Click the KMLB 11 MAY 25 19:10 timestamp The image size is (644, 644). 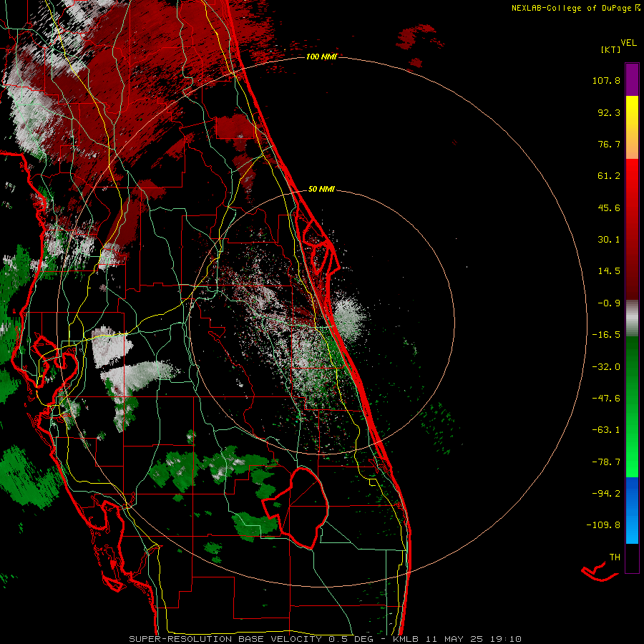tap(457, 639)
